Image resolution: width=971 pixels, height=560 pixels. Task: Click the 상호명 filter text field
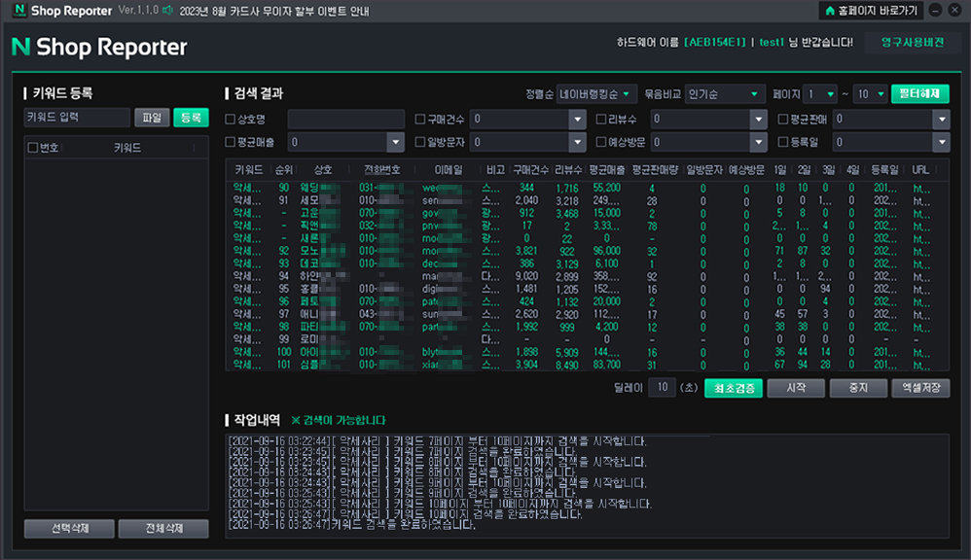pos(345,119)
